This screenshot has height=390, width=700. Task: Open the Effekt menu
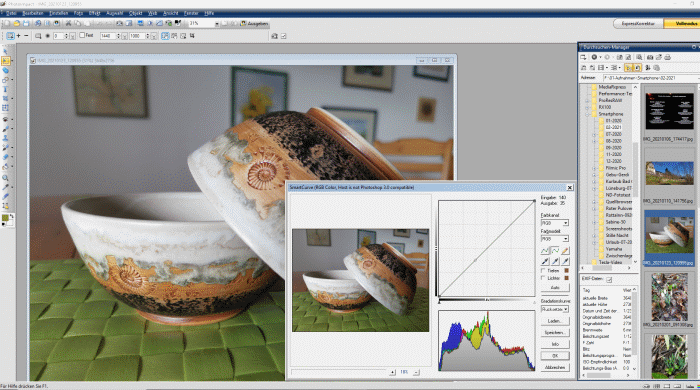(95, 13)
